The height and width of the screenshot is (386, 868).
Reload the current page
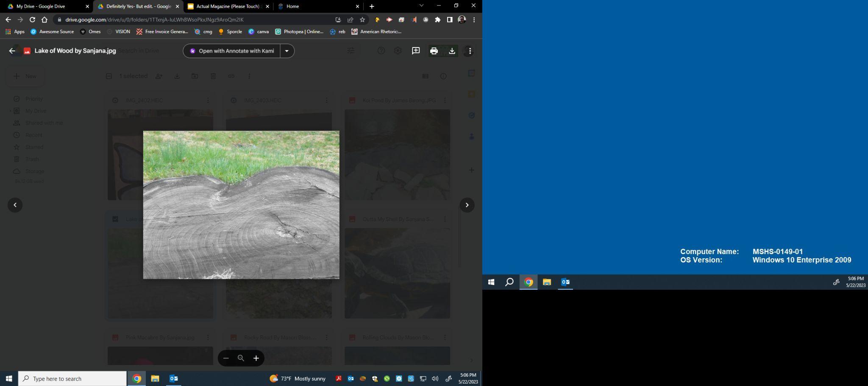(x=32, y=20)
